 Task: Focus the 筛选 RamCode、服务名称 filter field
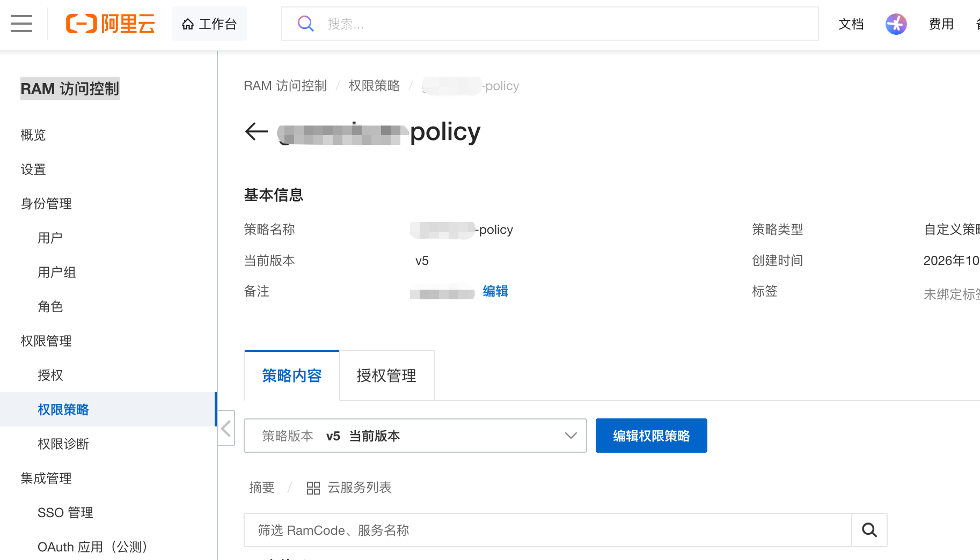tap(547, 530)
